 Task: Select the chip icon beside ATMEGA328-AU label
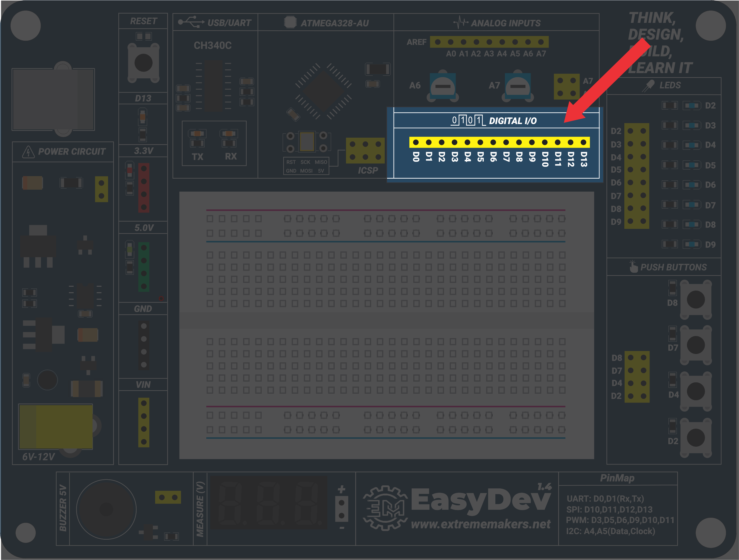click(x=290, y=22)
